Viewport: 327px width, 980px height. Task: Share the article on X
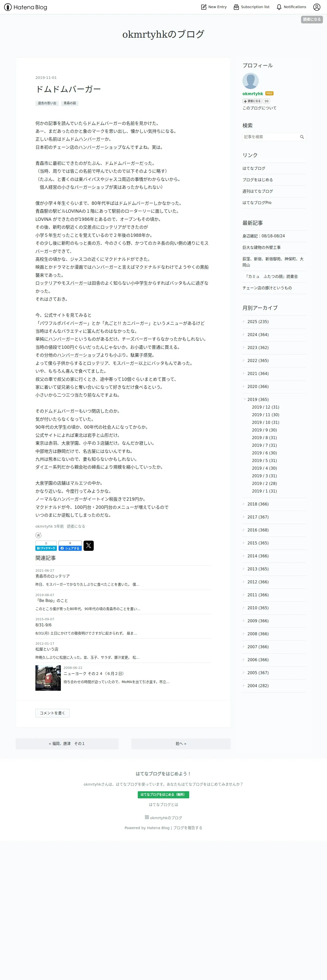(88, 545)
